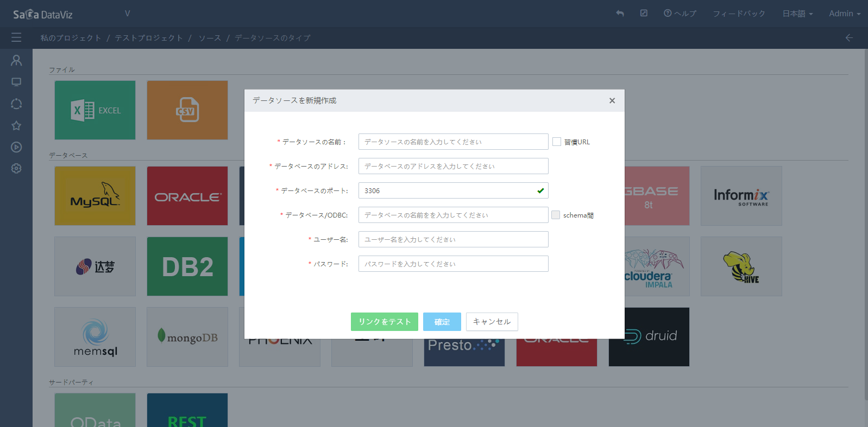This screenshot has height=427, width=868.
Task: Select the Cloudera Impala tile
Action: coord(657,266)
